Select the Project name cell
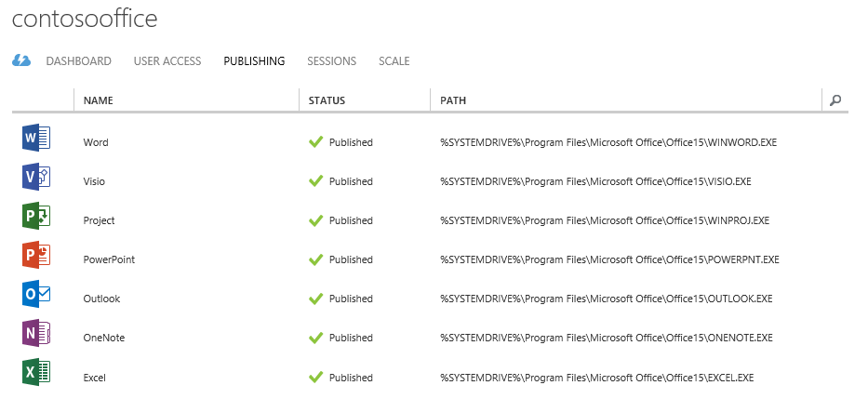 click(100, 220)
